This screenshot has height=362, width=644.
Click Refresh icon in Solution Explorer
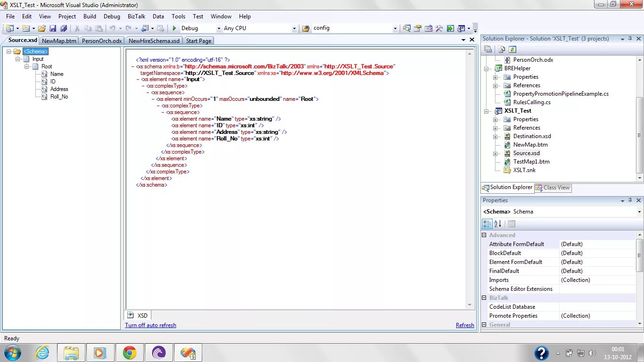pos(512,49)
